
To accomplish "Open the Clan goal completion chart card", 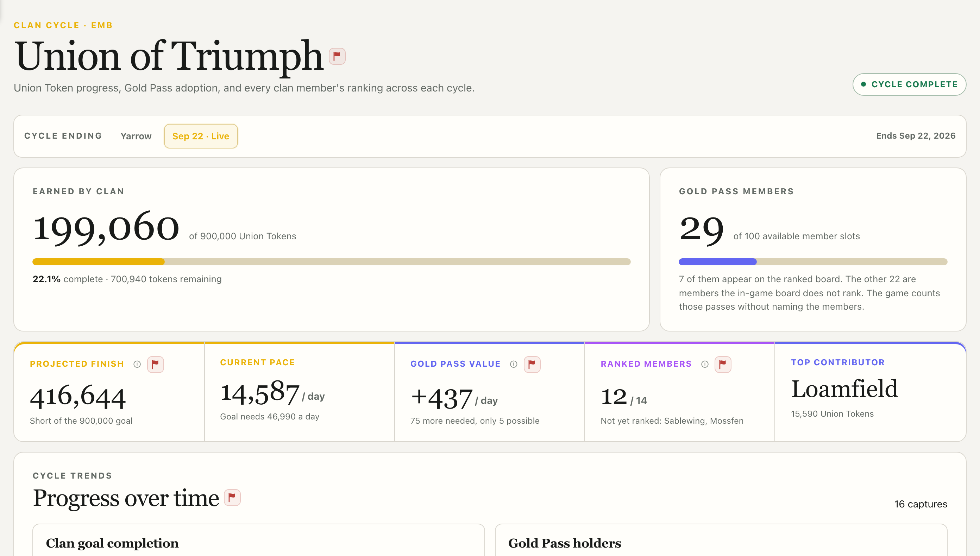I will (259, 540).
